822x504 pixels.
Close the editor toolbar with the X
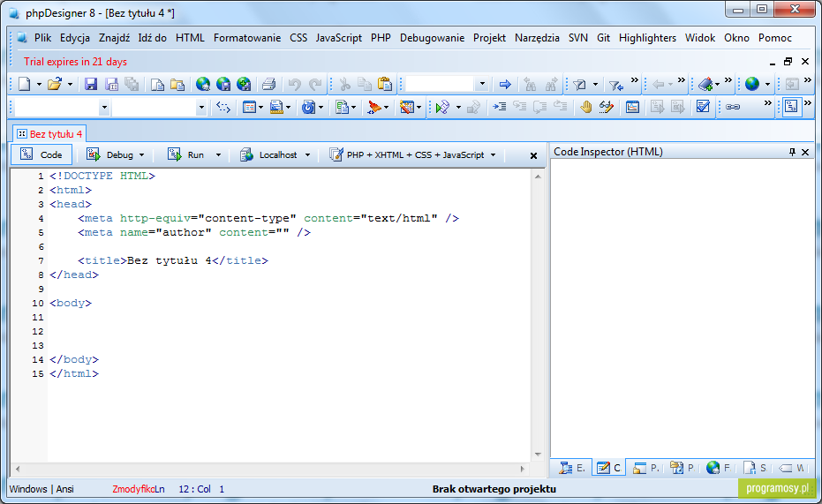(x=533, y=155)
